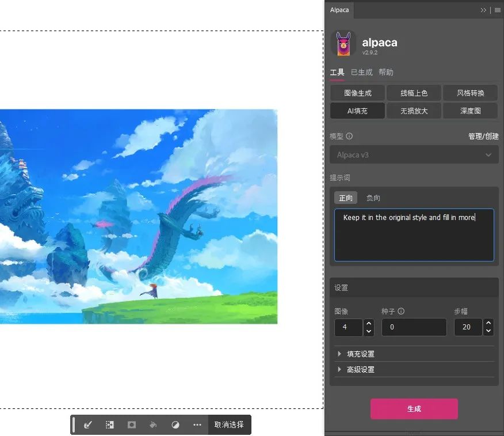Click the 取消选择 deselect button
504x436 pixels.
click(x=229, y=424)
